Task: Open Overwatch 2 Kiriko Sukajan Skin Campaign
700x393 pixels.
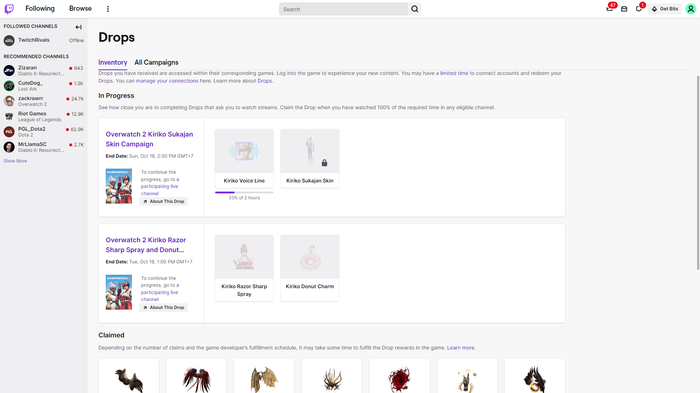Action: [x=149, y=139]
